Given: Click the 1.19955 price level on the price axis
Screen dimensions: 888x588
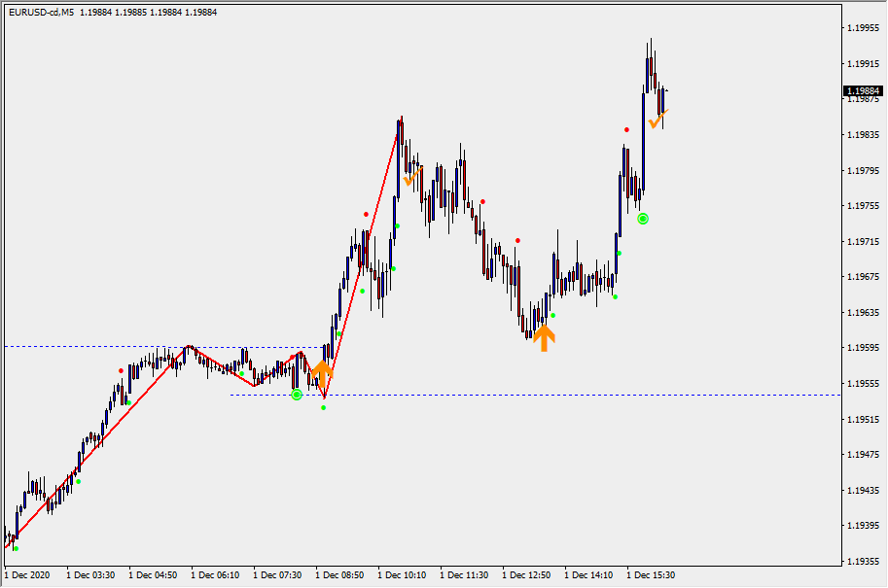Looking at the screenshot, I should click(x=864, y=29).
